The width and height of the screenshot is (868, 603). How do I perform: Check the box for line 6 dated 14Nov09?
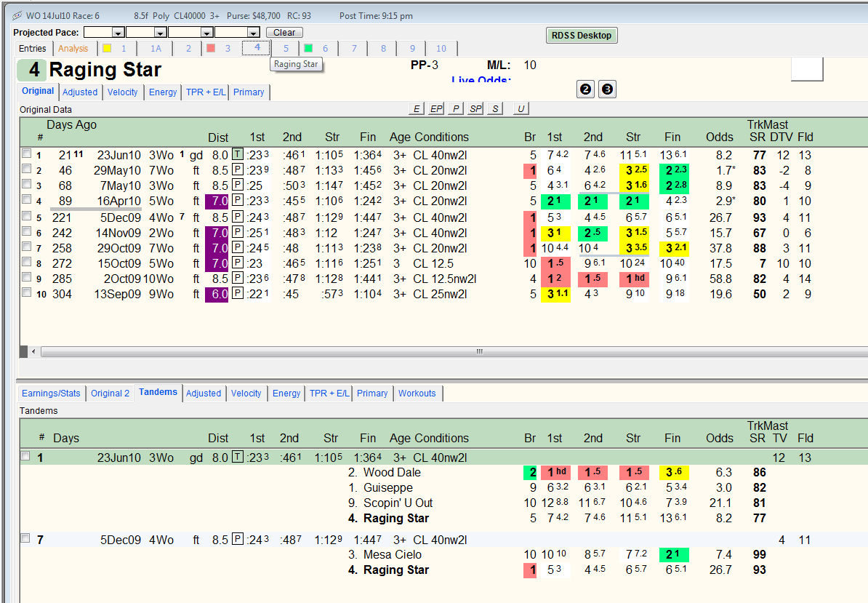[26, 231]
